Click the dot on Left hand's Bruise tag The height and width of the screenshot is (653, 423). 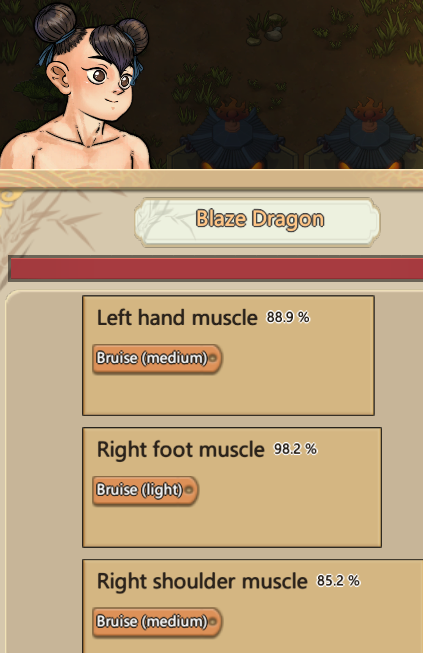point(213,358)
